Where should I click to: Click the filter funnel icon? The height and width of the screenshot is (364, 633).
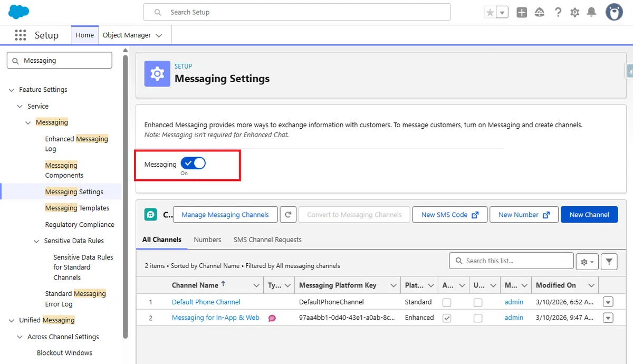pos(609,262)
